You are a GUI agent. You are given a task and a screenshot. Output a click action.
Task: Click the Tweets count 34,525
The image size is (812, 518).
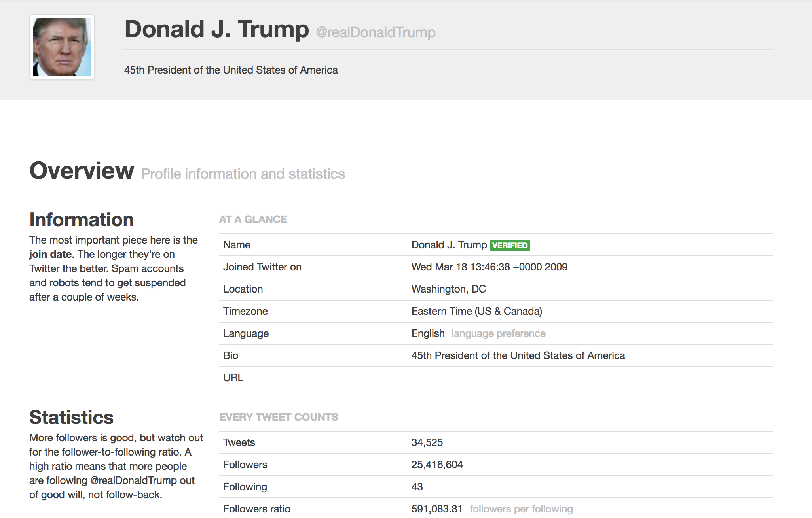point(427,442)
